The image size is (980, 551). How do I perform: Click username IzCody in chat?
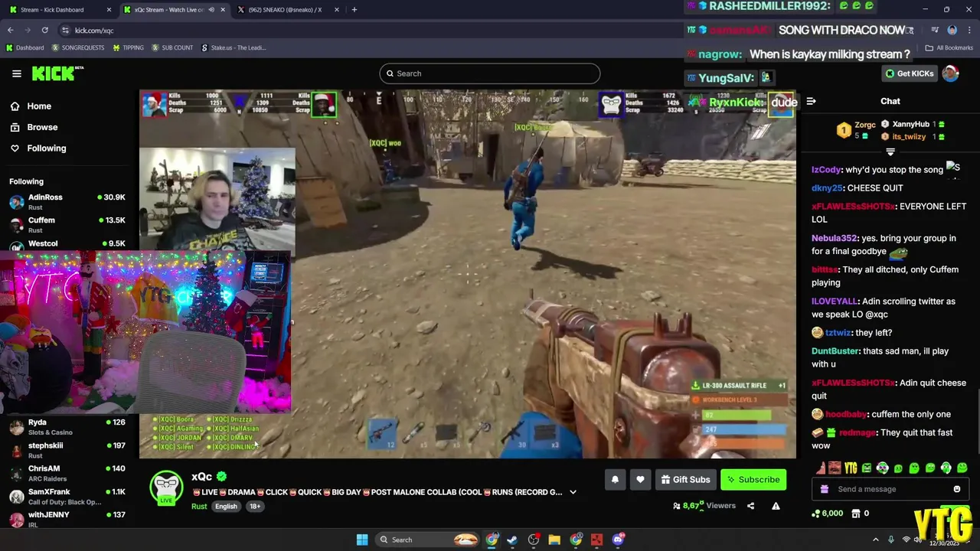(826, 170)
